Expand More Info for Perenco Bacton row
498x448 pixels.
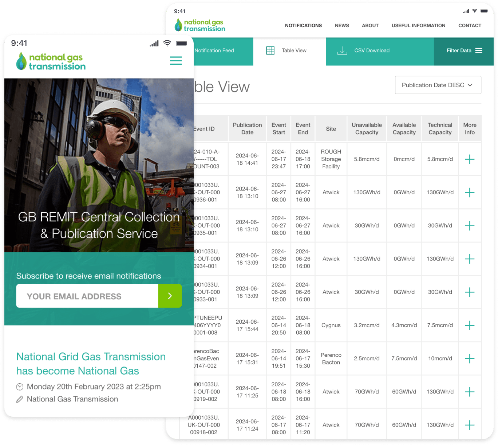(470, 359)
